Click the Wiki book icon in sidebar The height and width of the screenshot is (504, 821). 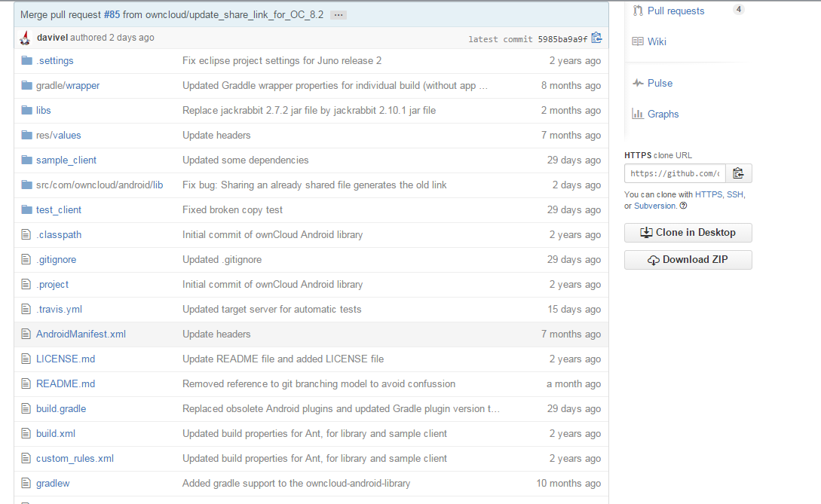pos(638,41)
